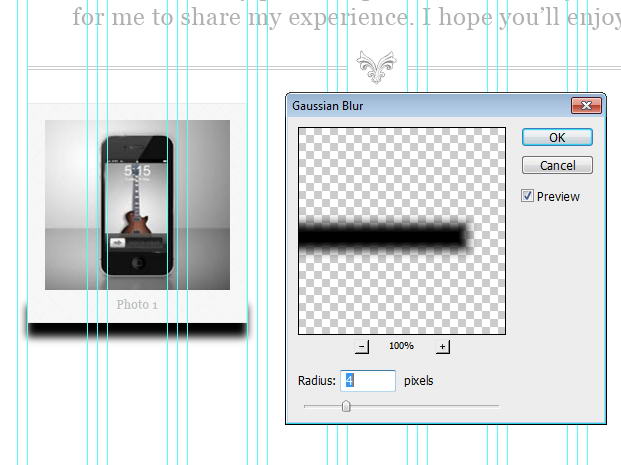The height and width of the screenshot is (465, 621).
Task: Close the Gaussian Blur dialog
Action: (x=586, y=105)
